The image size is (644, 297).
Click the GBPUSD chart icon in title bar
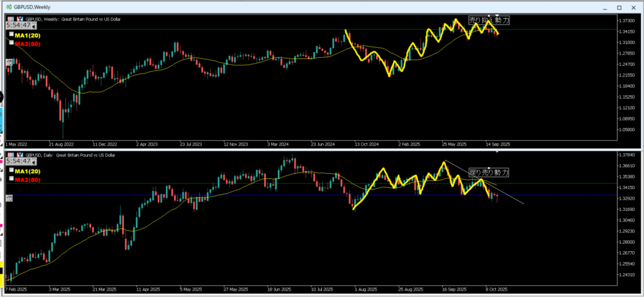point(7,7)
